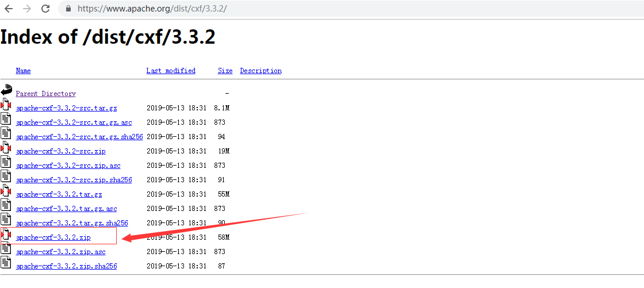Click the Index of /dist/cxf/3.3.2 heading
Viewport: 644px width, 288px height.
pos(108,38)
